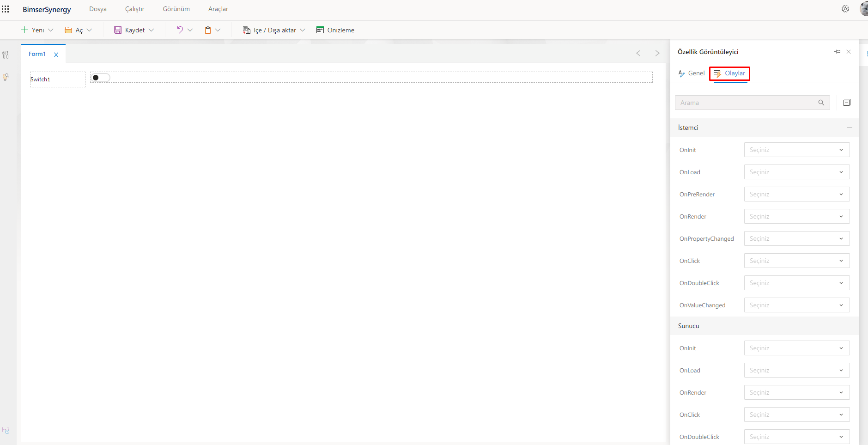Open Sunucu OnLoad dropdown
This screenshot has height=445, width=868.
pyautogui.click(x=797, y=370)
